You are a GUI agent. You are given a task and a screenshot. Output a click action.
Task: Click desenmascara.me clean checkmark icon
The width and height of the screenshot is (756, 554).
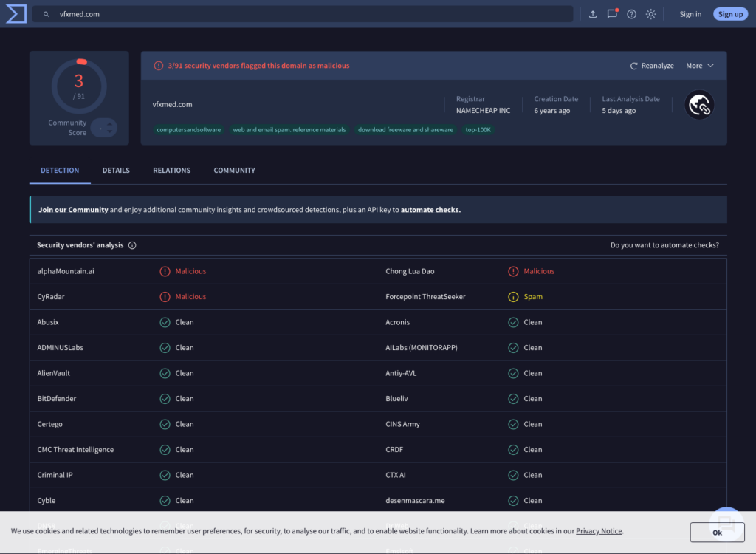(513, 501)
